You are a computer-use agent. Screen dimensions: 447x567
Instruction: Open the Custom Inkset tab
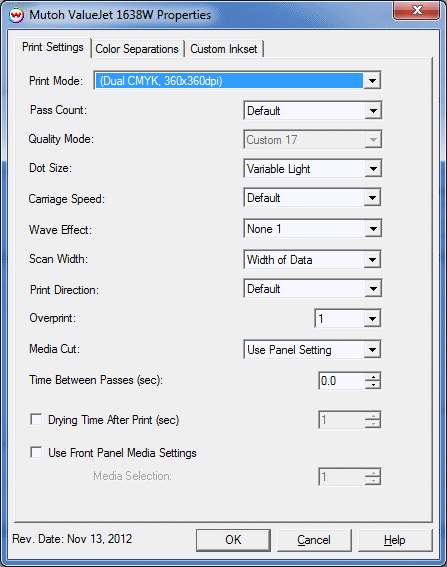(224, 49)
